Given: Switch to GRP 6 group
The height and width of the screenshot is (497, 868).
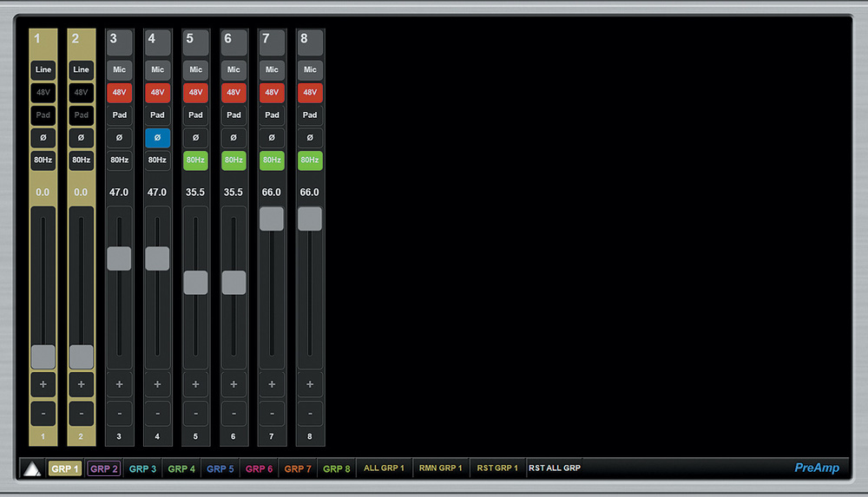Looking at the screenshot, I should pyautogui.click(x=259, y=469).
